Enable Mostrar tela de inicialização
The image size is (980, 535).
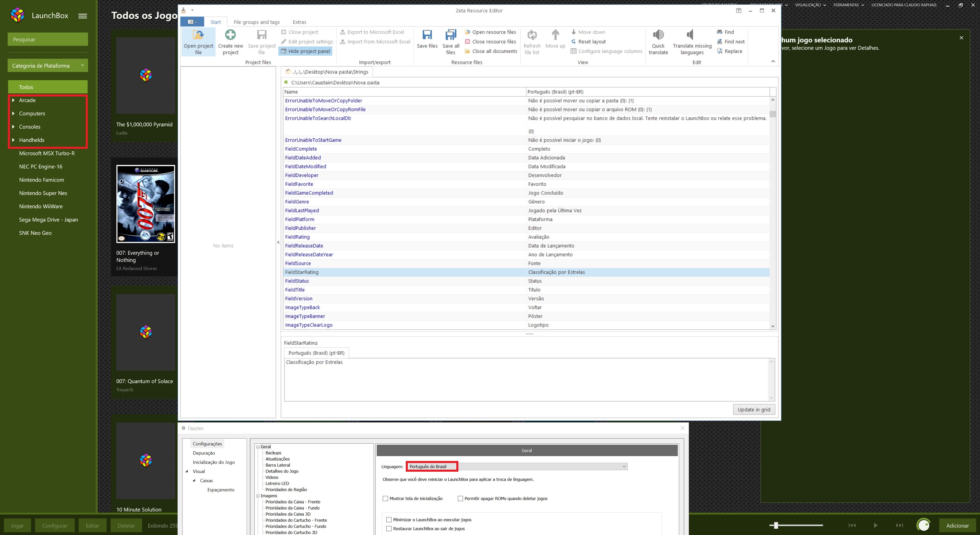pos(385,498)
